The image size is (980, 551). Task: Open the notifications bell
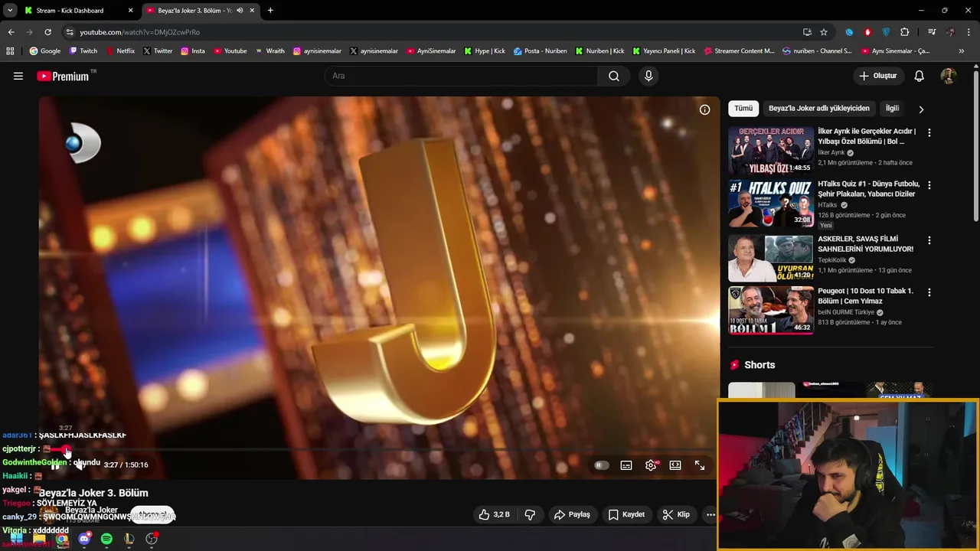[920, 76]
